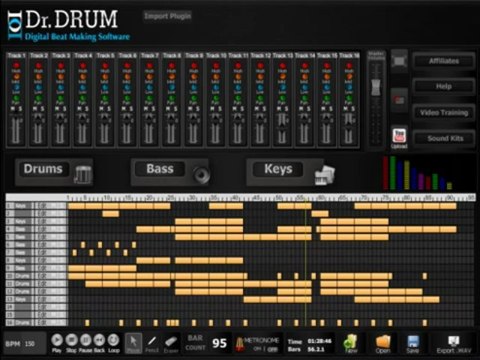Click Track 8's red High knob
Image resolution: width=480 pixels, height=360 pixels.
[171, 66]
